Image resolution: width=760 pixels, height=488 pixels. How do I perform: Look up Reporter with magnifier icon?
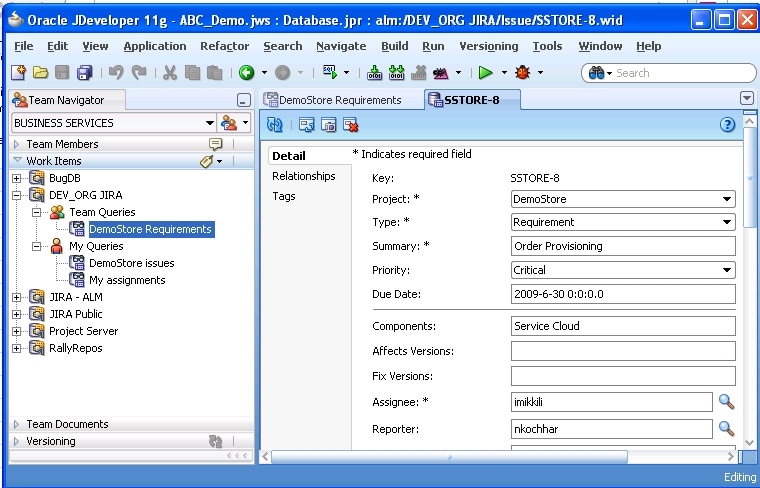[726, 428]
